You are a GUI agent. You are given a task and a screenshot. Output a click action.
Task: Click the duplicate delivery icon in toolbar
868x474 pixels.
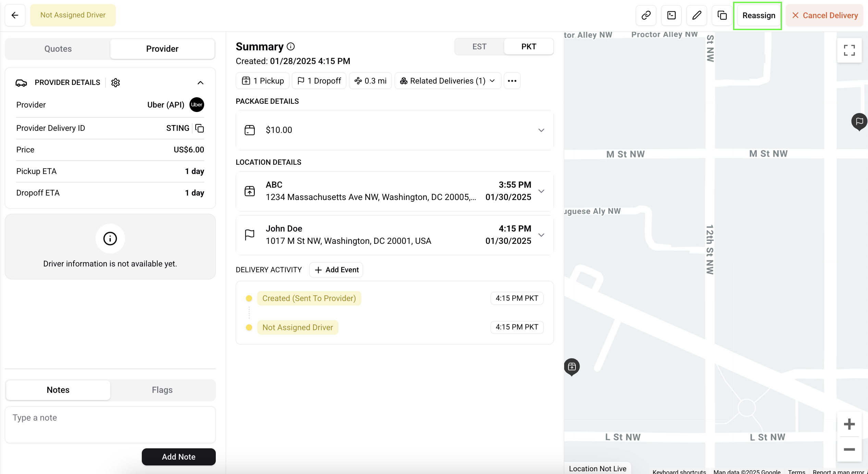tap(722, 15)
